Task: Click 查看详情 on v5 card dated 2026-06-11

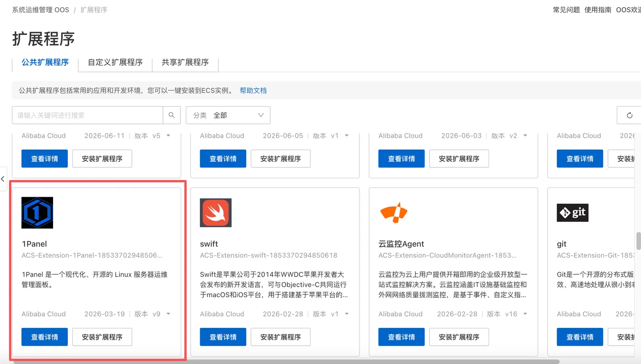Action: 44,159
